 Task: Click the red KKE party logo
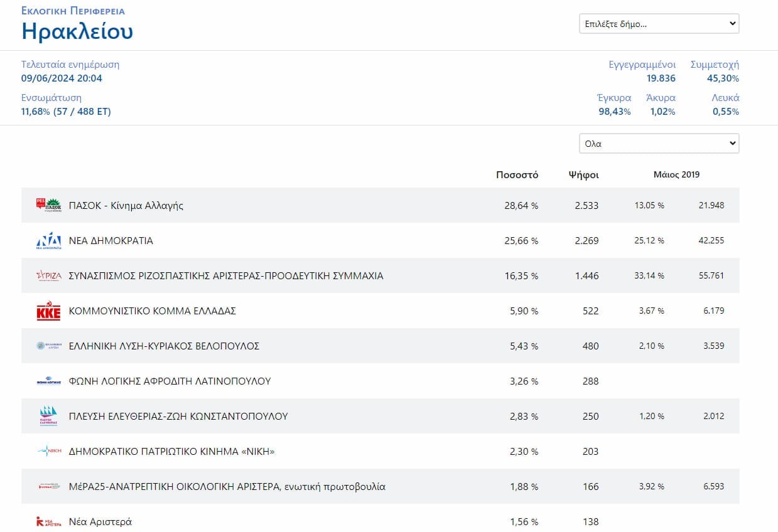[49, 311]
